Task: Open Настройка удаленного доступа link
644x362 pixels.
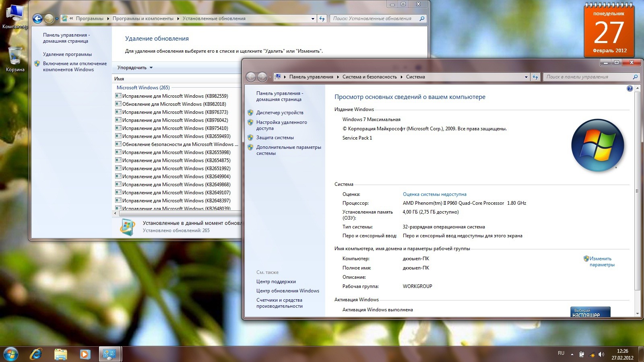Action: (281, 125)
